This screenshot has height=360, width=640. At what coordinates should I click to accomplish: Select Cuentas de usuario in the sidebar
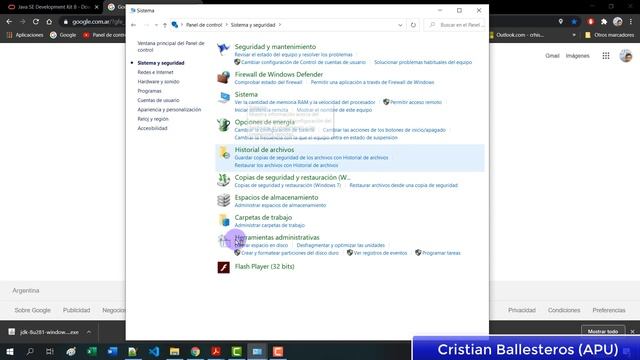coord(158,100)
